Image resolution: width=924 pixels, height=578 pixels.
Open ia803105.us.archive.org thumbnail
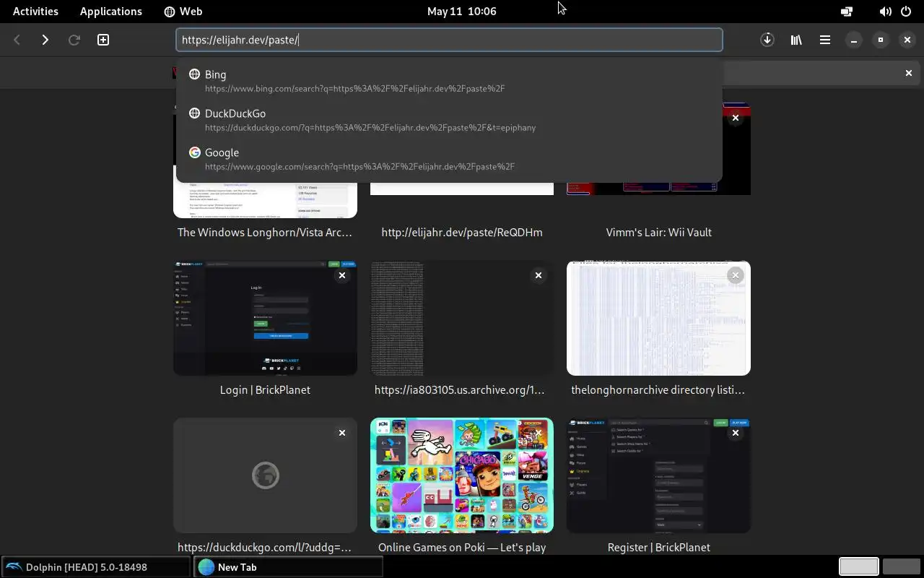(462, 319)
